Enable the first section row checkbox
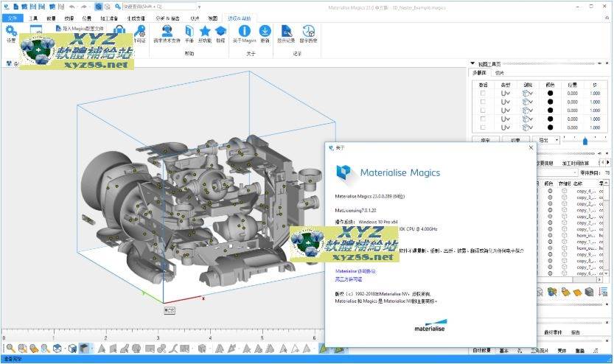The image size is (614, 364). [483, 93]
